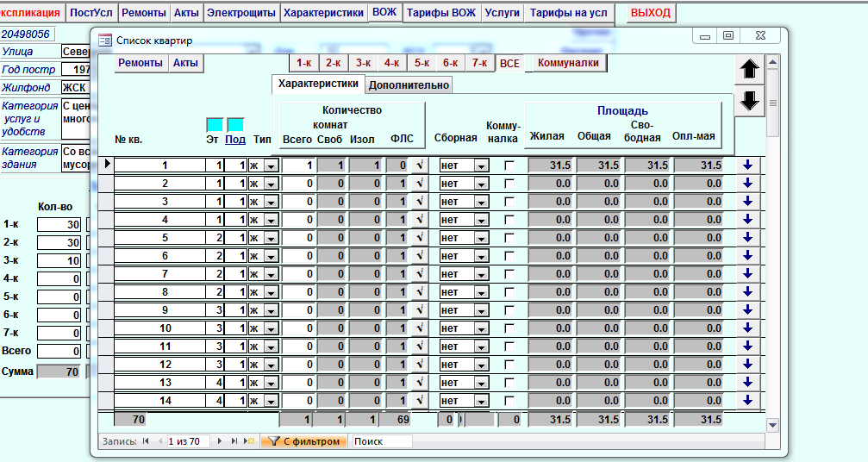Toggle Коммуналка checkbox for apartment 2
Screen dimensions: 868x462
[x=509, y=184]
